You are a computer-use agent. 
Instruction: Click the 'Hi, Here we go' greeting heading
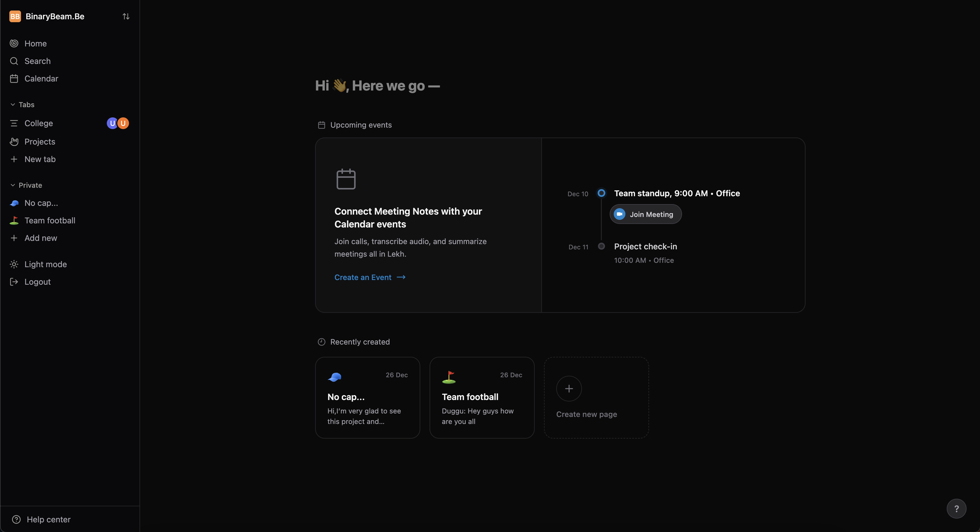coord(377,86)
